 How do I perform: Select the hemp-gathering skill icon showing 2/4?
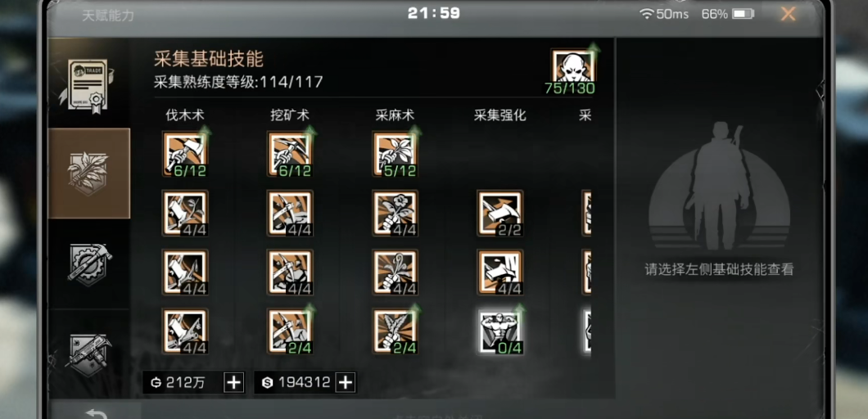tap(396, 331)
